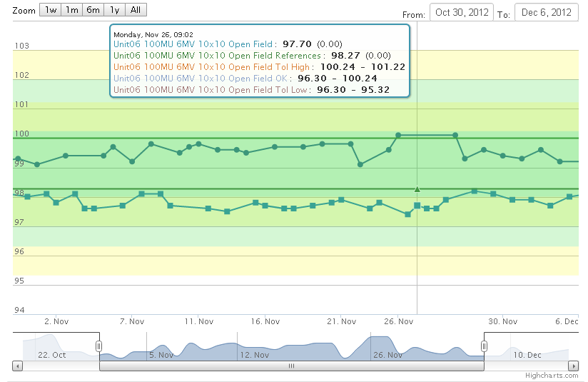Click the 96 y-axis label

19,251
